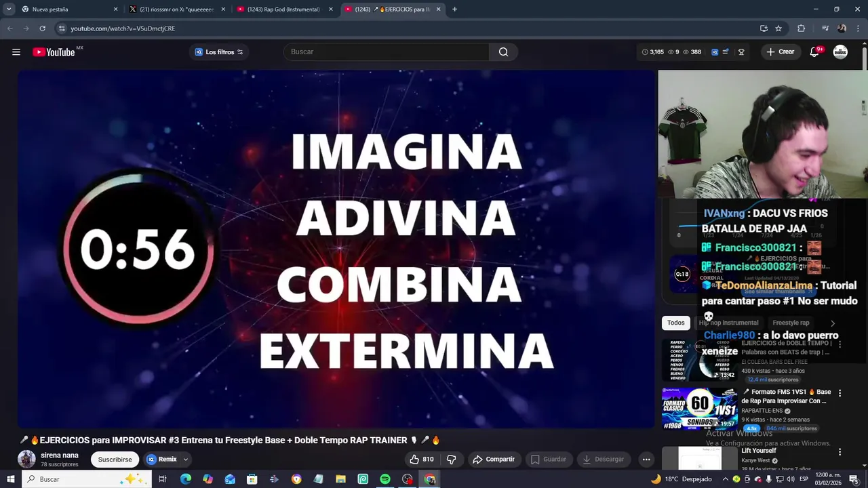This screenshot has width=868, height=488.
Task: Open the tab search dropdown arrow
Action: tap(9, 9)
